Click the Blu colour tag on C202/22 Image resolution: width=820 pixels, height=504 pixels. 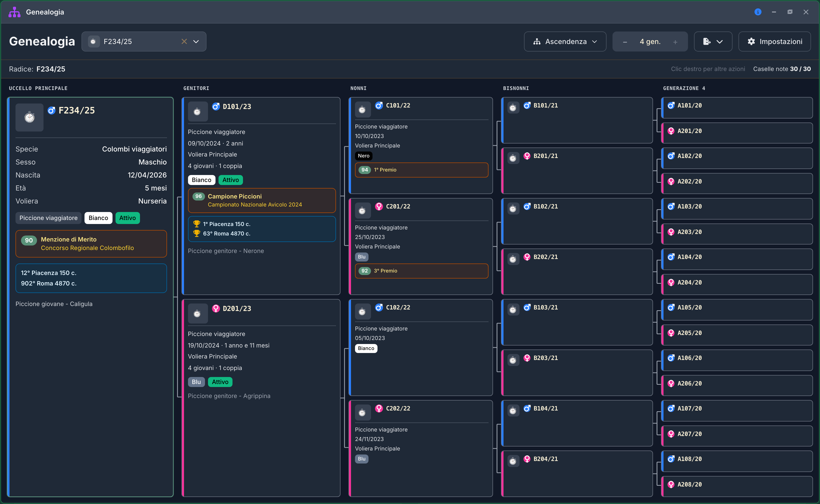361,459
